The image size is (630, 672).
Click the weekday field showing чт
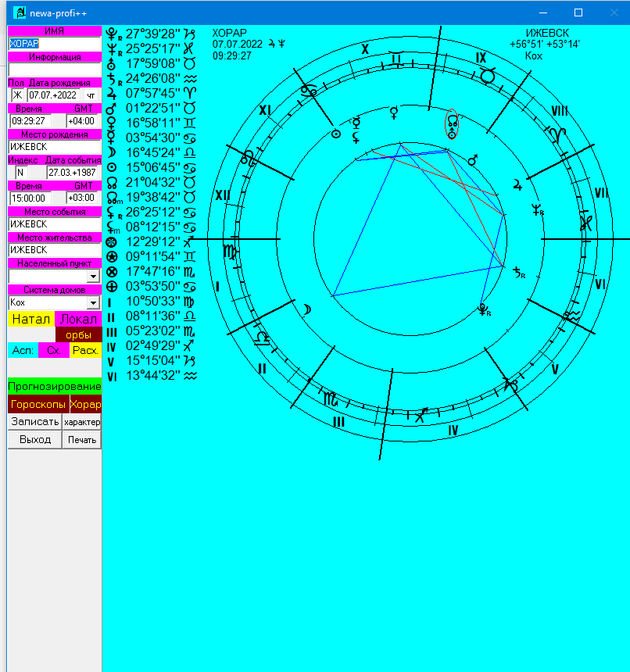[x=91, y=95]
